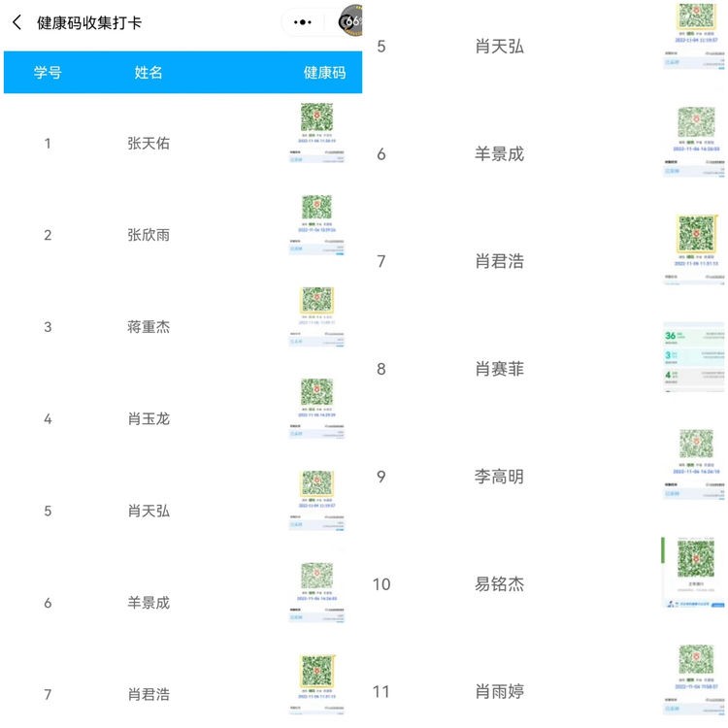Select the name 张欣雨

point(149,235)
